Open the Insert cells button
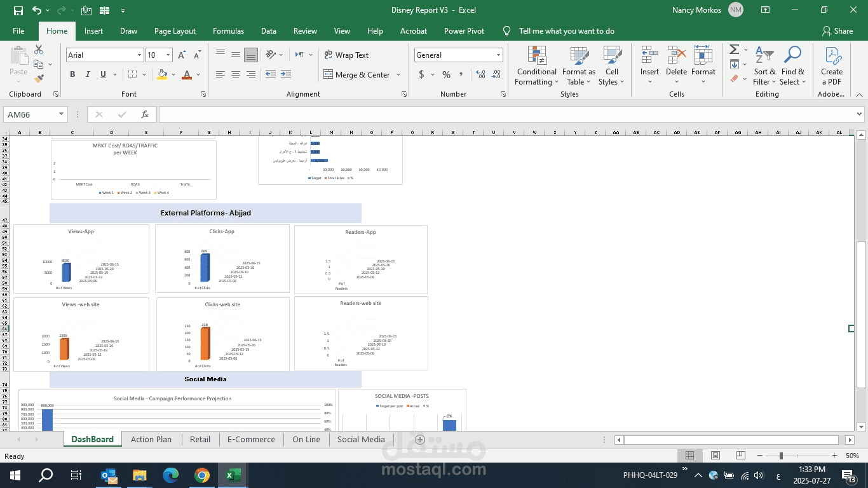The height and width of the screenshot is (488, 868). pyautogui.click(x=649, y=65)
